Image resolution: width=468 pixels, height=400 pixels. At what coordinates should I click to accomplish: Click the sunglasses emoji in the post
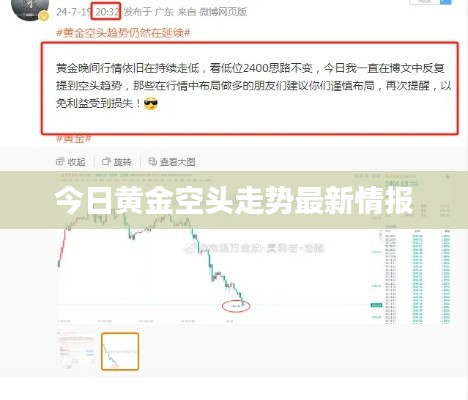pyautogui.click(x=151, y=104)
